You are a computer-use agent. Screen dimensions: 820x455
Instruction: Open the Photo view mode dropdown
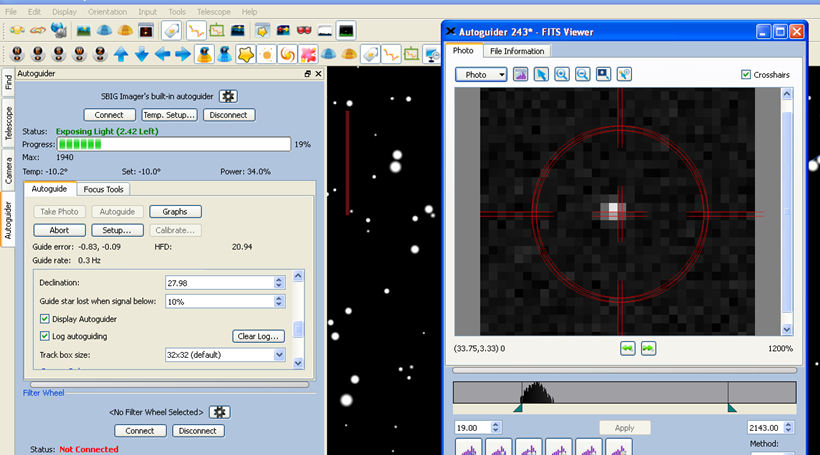[x=482, y=74]
